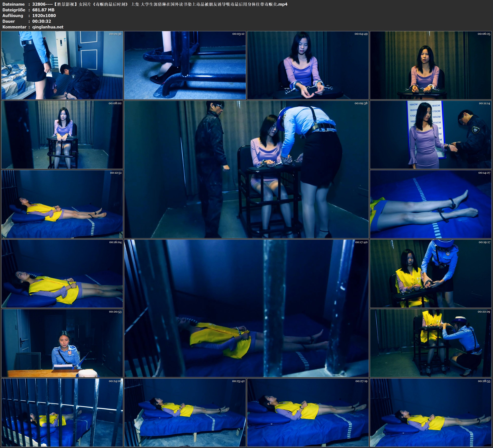Click the thumbnail timestamped 00:19:17
Viewport: 493px width, 448px height.
pyautogui.click(x=431, y=273)
